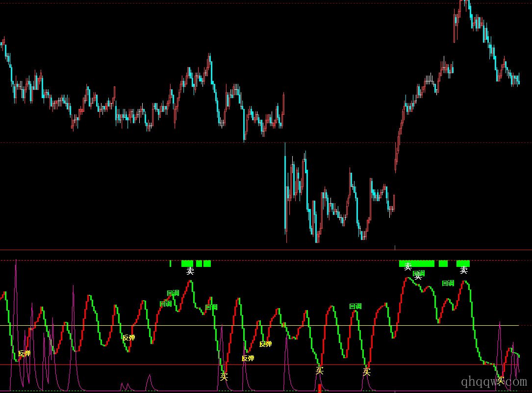Click the third 买 signal from the left

[x=366, y=372]
